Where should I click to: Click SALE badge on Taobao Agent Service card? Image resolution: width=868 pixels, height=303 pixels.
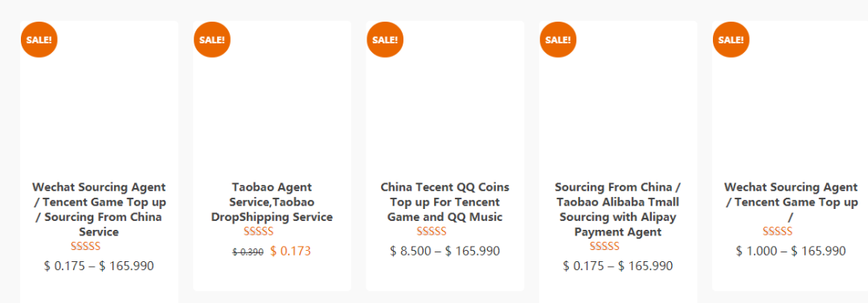(x=212, y=39)
